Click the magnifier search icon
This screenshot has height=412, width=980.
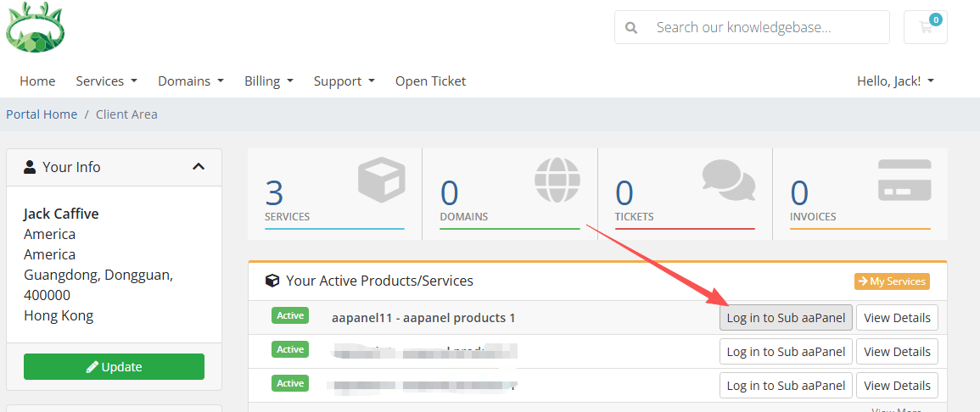[631, 28]
